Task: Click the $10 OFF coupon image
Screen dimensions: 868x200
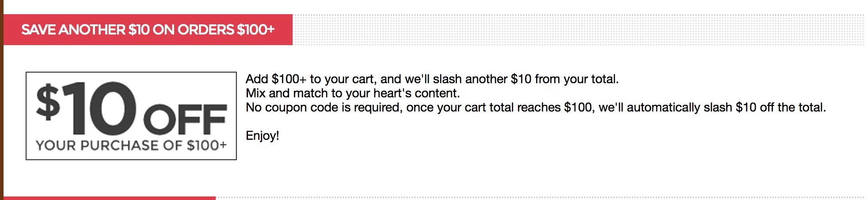Action: click(131, 115)
